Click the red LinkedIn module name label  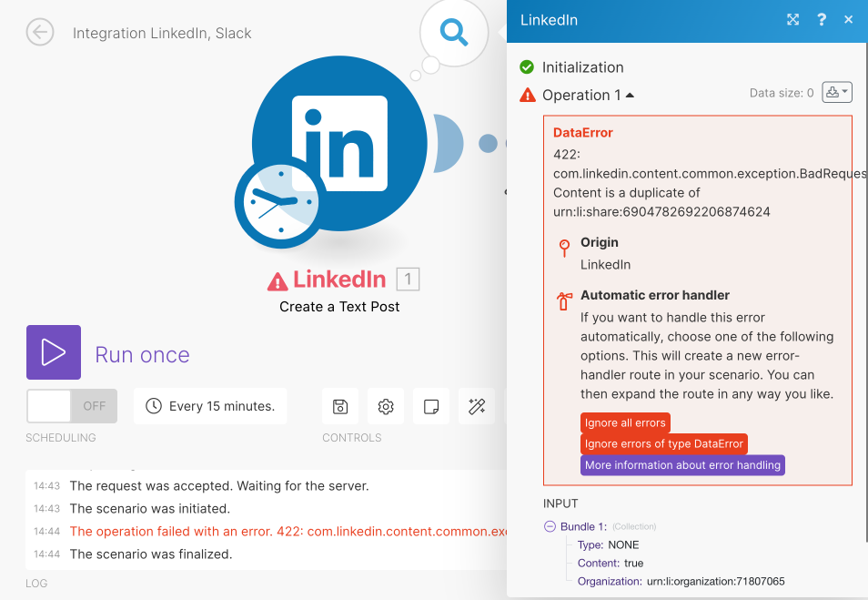point(339,280)
